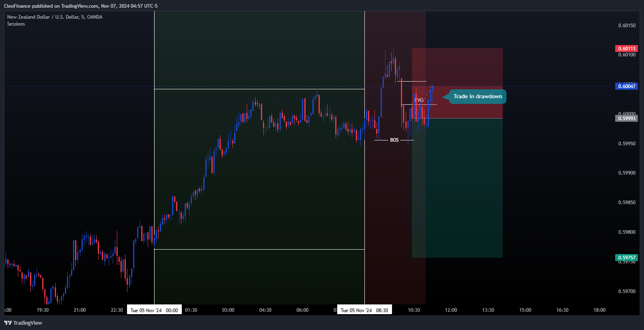Click the 0.59800 price axis value

[627, 232]
